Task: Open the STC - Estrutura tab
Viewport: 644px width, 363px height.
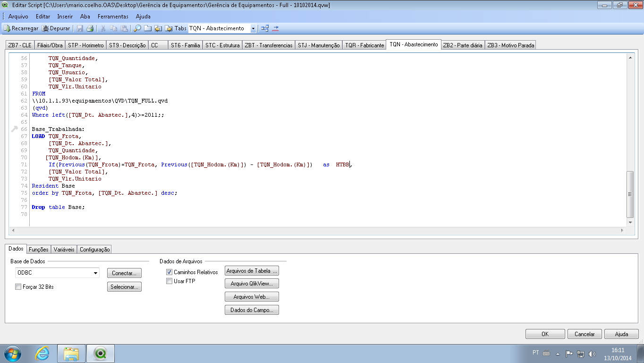Action: 222,45
